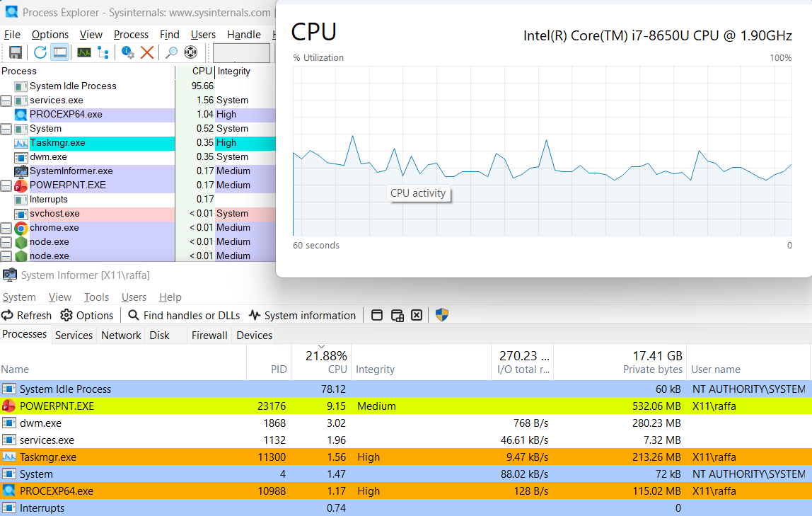Open Process Explorer Handle menu
Viewport: 812px width, 516px height.
[x=244, y=35]
